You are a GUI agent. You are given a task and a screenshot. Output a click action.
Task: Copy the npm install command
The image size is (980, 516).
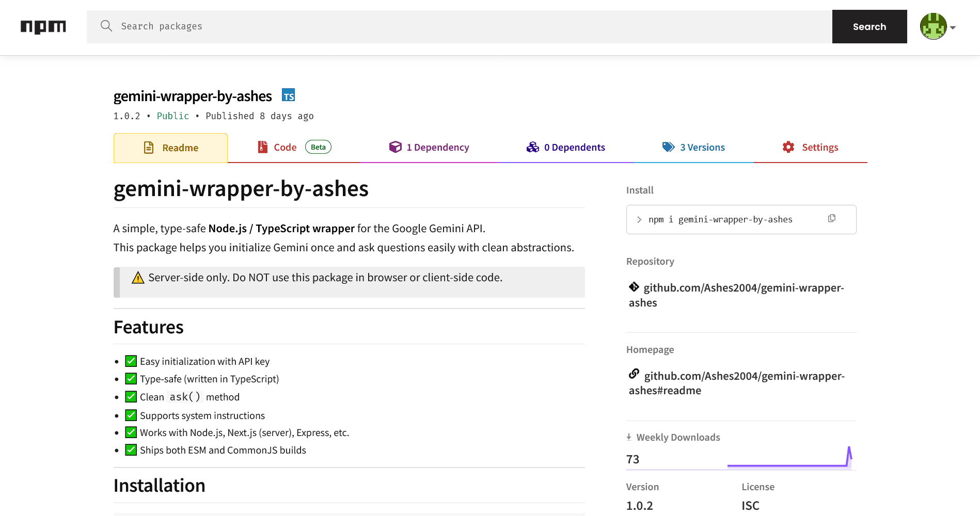(x=832, y=218)
